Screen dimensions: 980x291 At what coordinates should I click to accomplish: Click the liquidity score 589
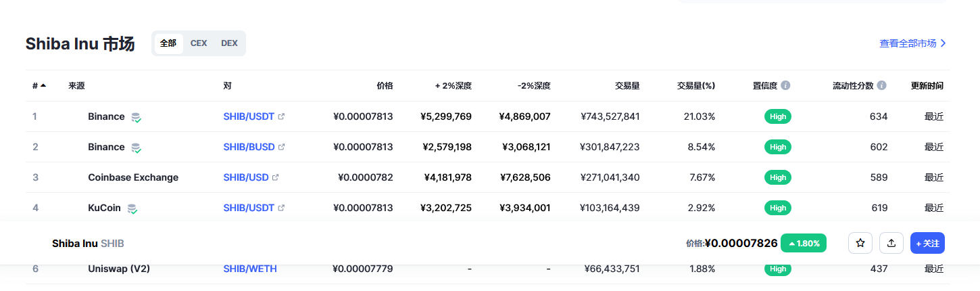tap(879, 177)
